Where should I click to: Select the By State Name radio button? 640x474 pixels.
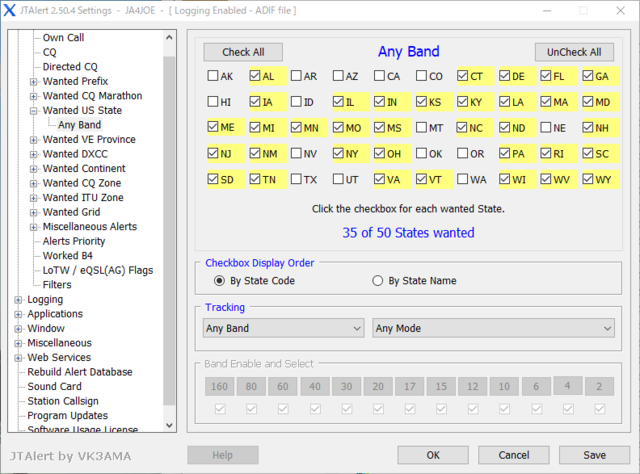(378, 281)
